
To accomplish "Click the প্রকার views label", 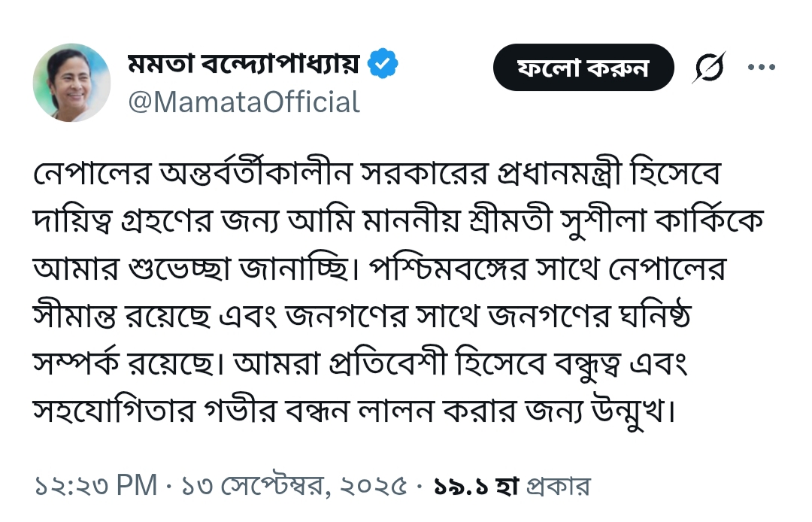I will pos(559,486).
